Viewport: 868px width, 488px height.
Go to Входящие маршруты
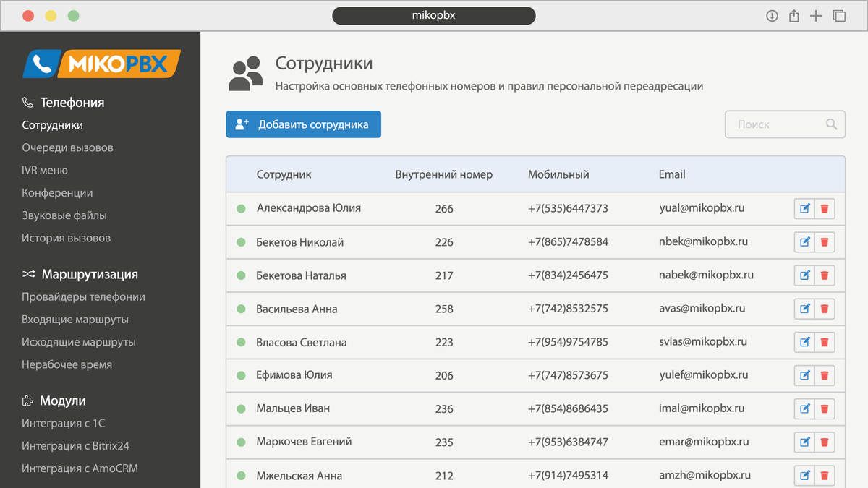tap(75, 320)
